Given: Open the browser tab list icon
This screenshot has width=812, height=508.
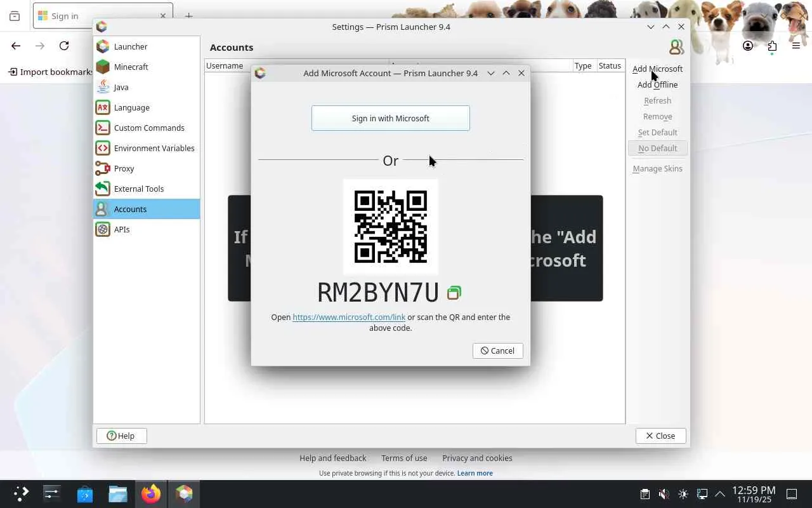Looking at the screenshot, I should [x=15, y=17].
